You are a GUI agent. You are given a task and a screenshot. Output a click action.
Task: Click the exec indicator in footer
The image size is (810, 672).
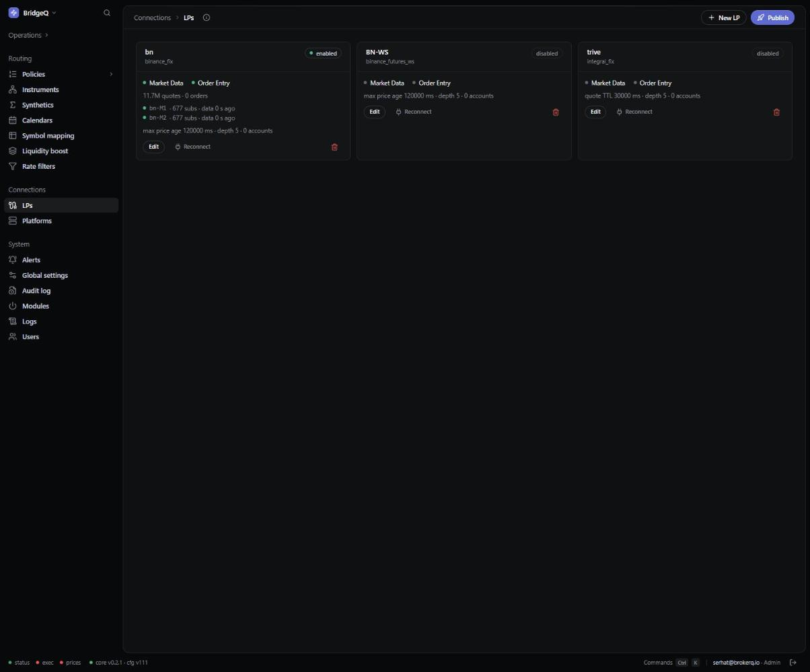coord(45,663)
